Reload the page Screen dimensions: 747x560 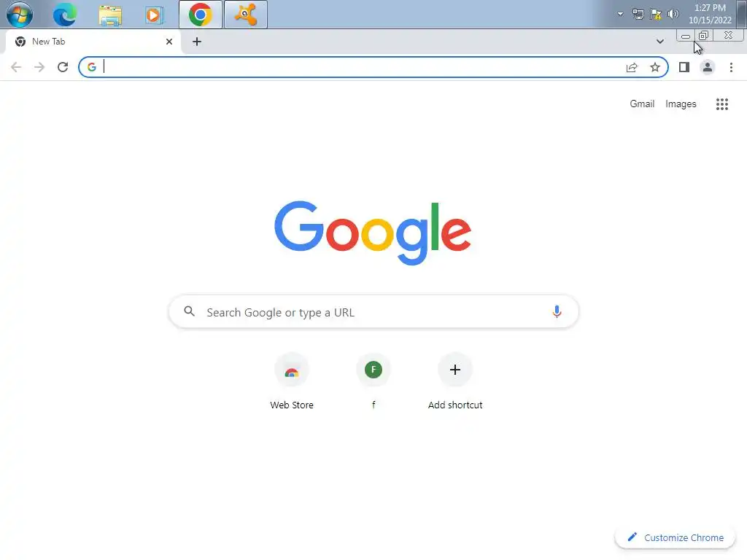pos(63,67)
